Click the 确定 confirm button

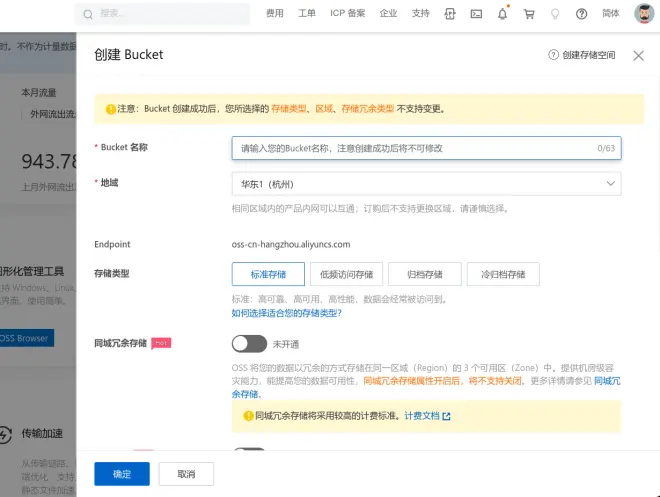click(122, 474)
